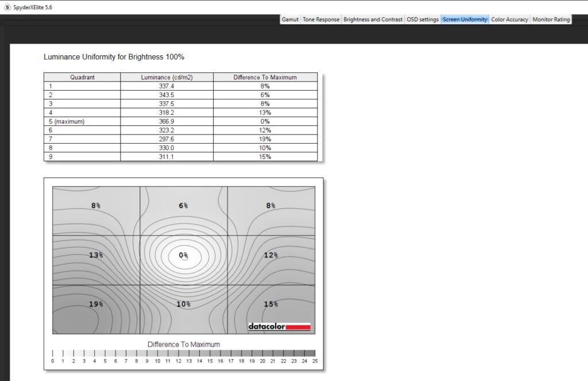
Task: Click the Quadrant column header
Action: [x=82, y=77]
